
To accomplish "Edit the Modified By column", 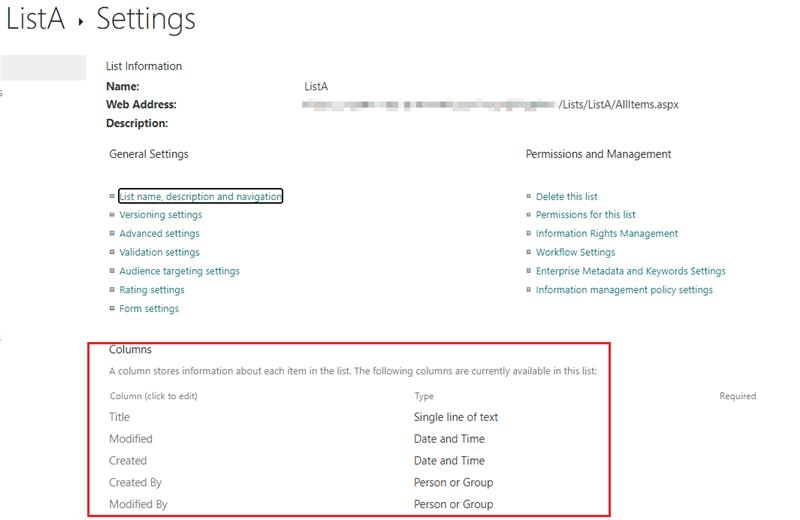I will tap(138, 504).
